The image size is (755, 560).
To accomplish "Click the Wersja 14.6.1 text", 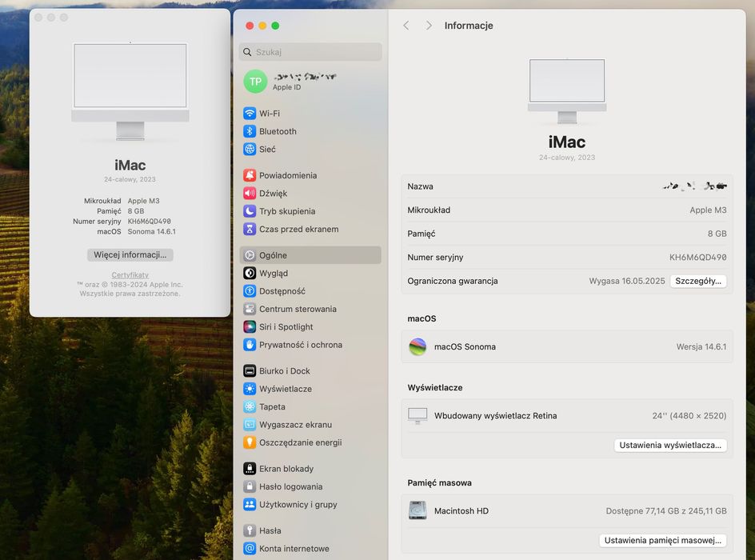I will point(701,346).
